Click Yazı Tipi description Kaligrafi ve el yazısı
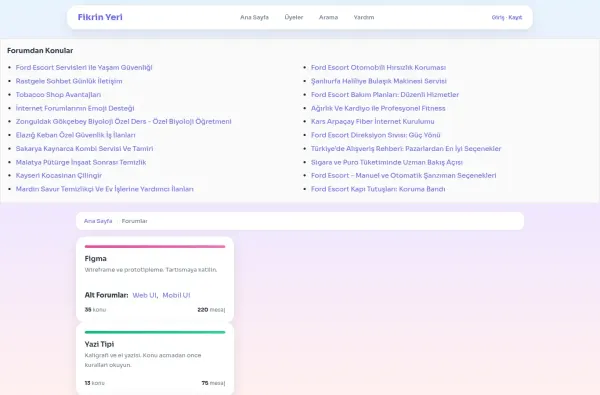This screenshot has height=395, width=600. coord(143,360)
